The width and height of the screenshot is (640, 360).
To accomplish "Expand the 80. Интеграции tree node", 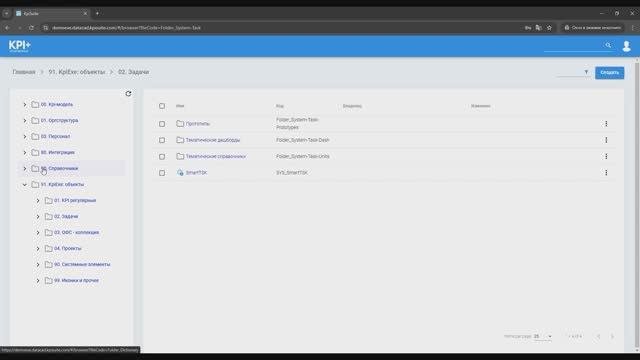I will pyautogui.click(x=24, y=152).
